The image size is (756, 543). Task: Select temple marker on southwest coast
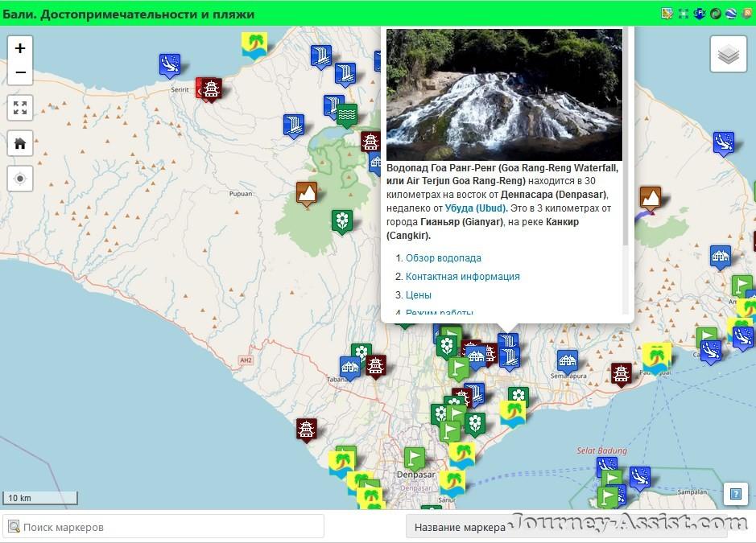point(306,430)
